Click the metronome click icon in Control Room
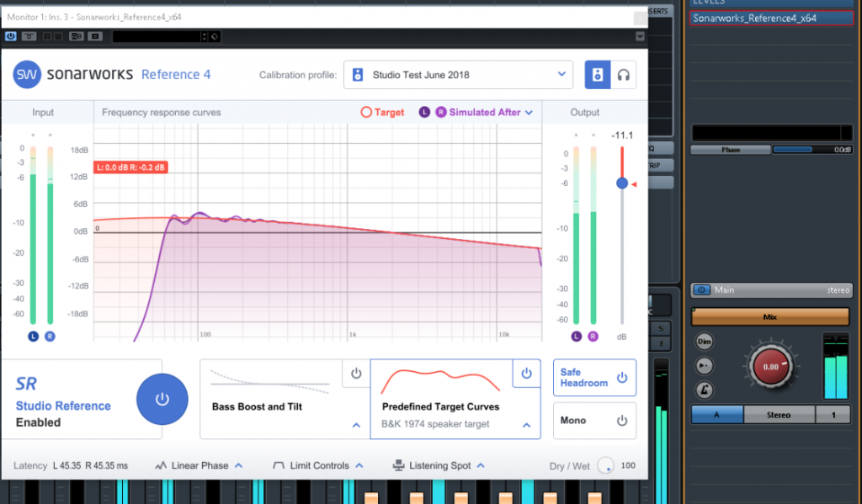The width and height of the screenshot is (862, 504). pos(705,390)
